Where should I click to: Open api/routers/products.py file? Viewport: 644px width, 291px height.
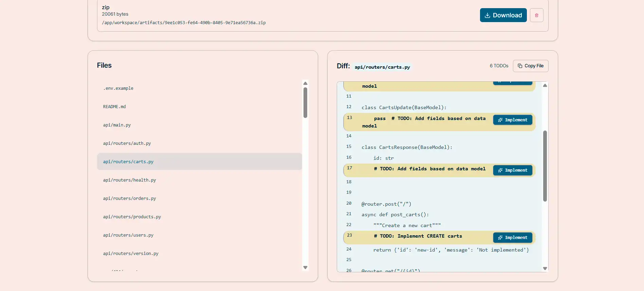tap(200, 217)
